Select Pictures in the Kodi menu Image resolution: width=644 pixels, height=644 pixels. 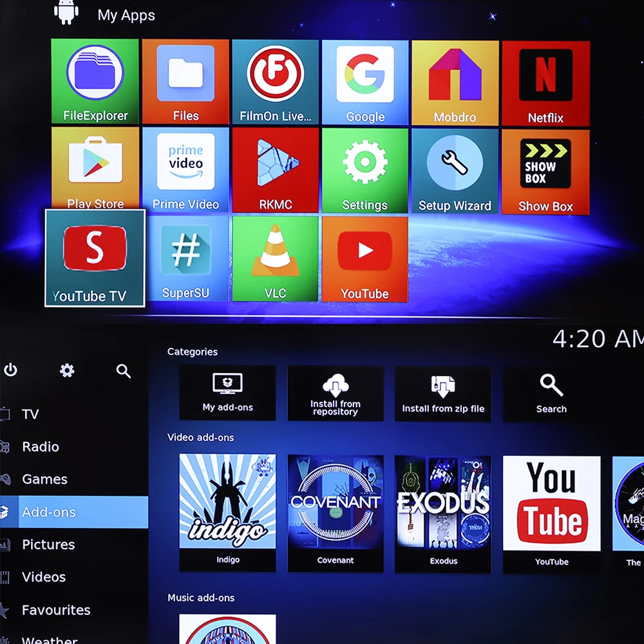pos(74,544)
